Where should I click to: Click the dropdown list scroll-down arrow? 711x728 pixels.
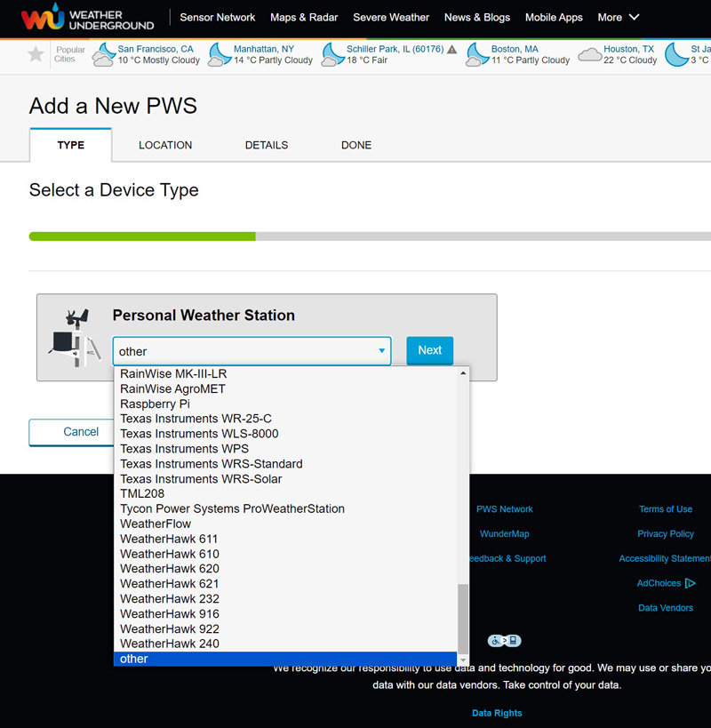pyautogui.click(x=463, y=660)
